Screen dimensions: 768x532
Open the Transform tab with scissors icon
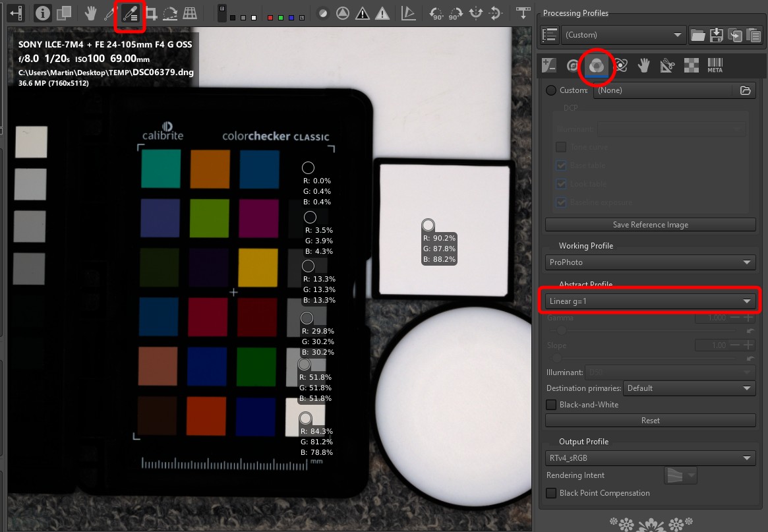click(x=667, y=65)
